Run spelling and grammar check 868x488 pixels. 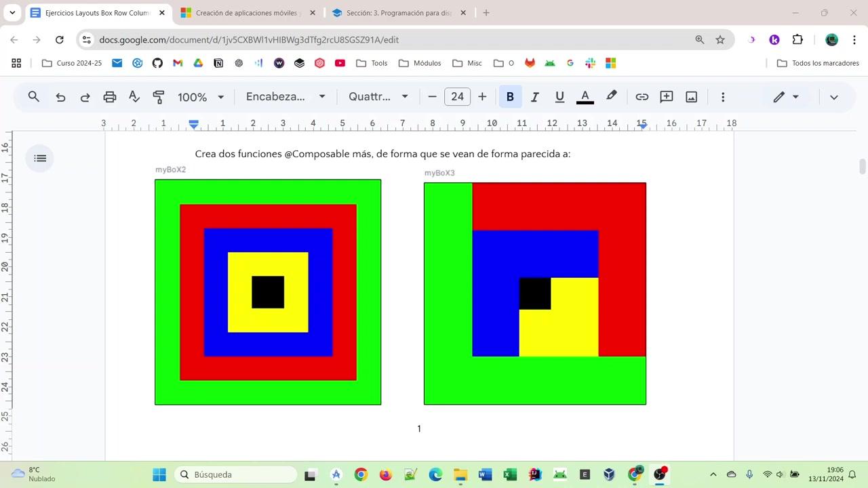click(134, 97)
